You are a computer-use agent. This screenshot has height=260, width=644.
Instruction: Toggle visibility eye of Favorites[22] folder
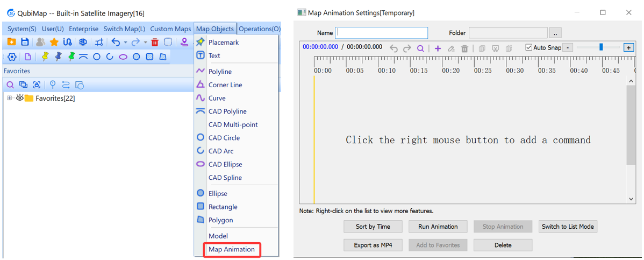pyautogui.click(x=19, y=98)
